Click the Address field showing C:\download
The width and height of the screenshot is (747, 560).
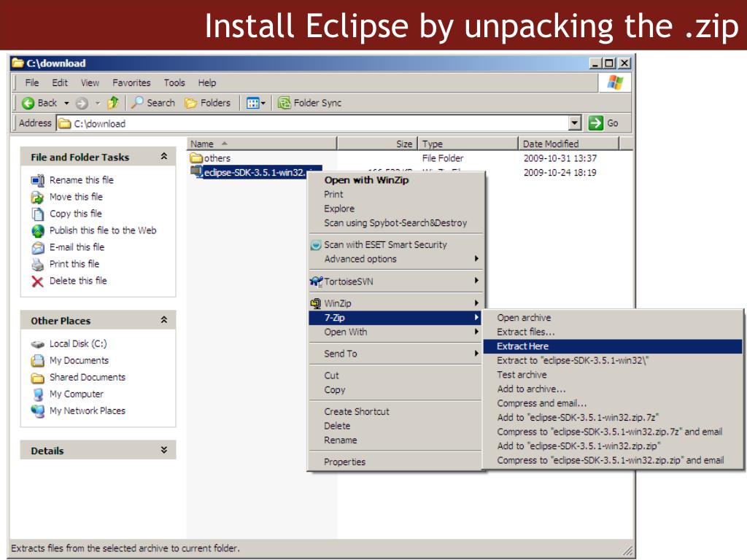click(313, 123)
